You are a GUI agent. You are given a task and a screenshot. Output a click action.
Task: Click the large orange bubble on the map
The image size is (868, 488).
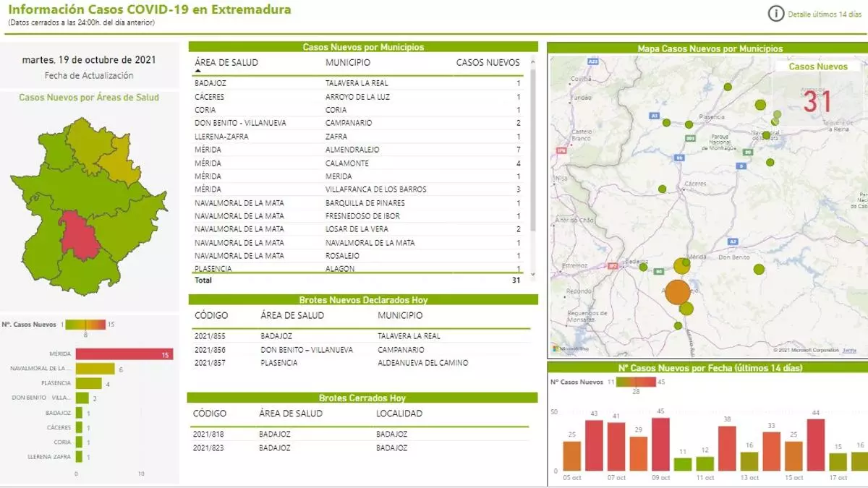(x=677, y=292)
